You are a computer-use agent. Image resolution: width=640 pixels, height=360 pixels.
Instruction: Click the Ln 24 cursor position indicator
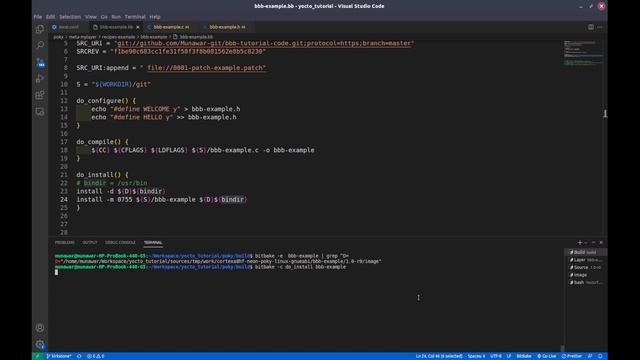(439, 356)
